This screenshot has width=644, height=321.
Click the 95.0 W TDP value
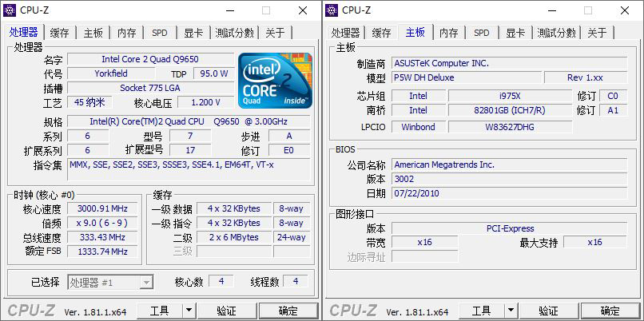(x=213, y=73)
